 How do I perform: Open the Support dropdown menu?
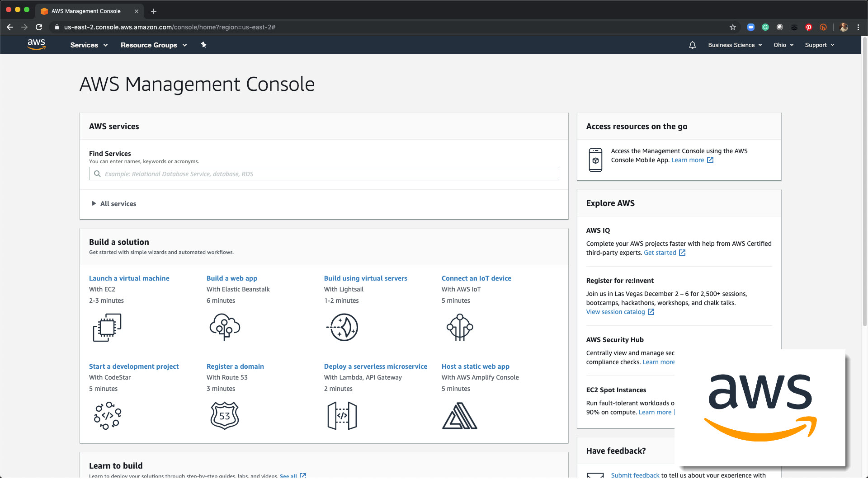tap(820, 45)
